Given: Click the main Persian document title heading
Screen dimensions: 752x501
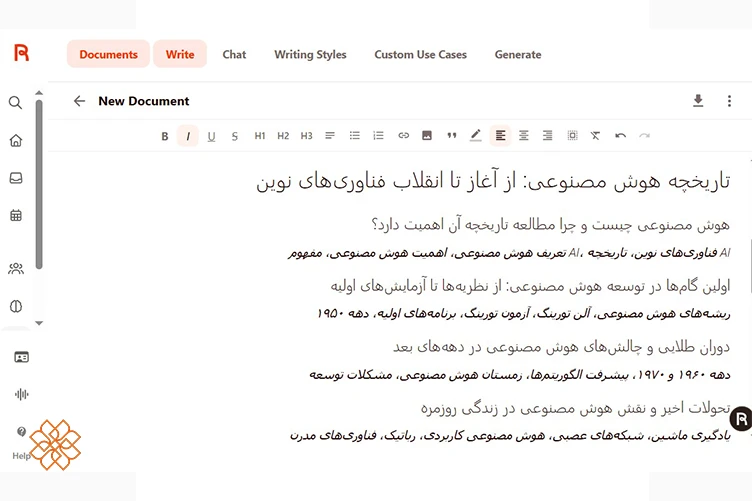Looking at the screenshot, I should click(x=493, y=181).
